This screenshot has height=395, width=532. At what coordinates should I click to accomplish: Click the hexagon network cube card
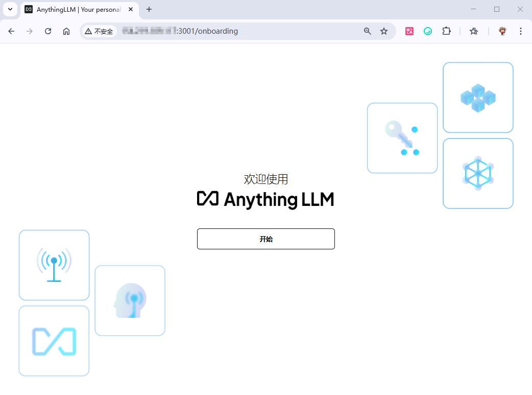tap(478, 174)
